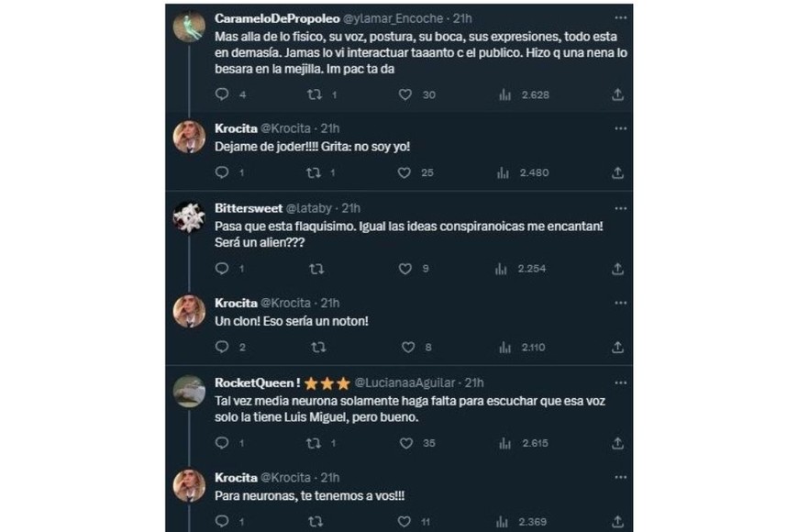Screen dimensions: 798x532
Task: Open more options on RocketQueen's tweet
Action: click(618, 382)
